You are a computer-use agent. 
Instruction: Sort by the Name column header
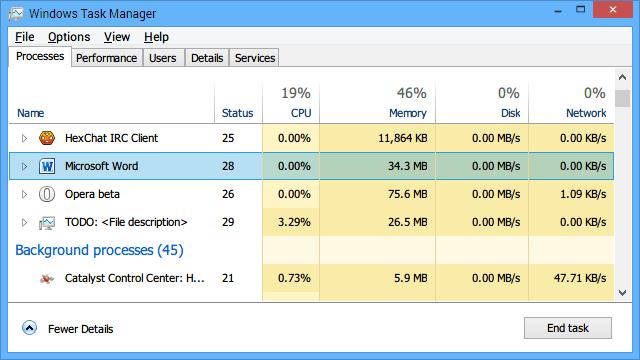pyautogui.click(x=31, y=113)
